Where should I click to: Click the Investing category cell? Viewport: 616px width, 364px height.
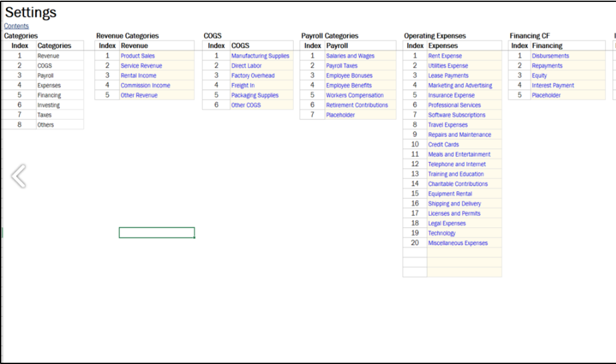(x=49, y=105)
